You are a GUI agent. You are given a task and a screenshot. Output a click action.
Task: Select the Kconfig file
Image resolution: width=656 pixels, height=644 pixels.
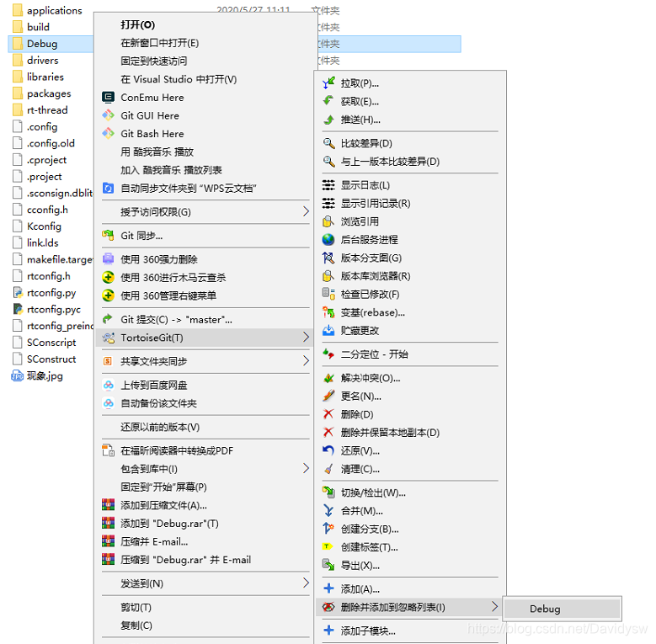point(44,226)
